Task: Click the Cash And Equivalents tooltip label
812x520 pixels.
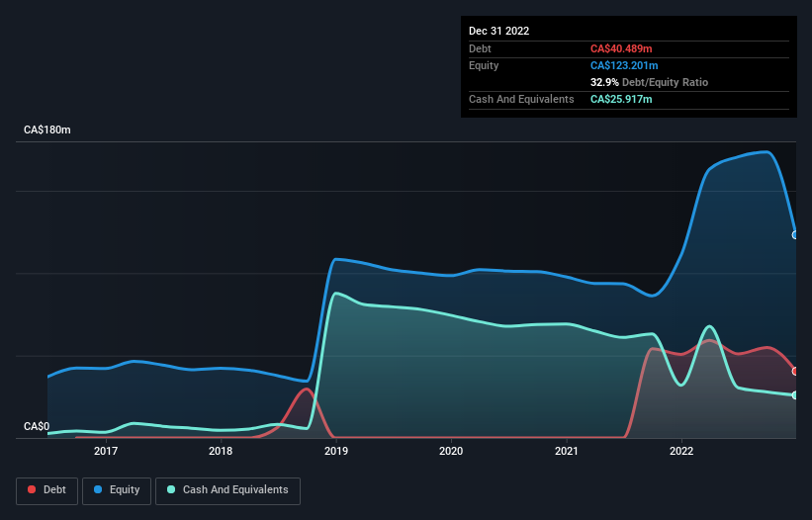Action: 521,99
